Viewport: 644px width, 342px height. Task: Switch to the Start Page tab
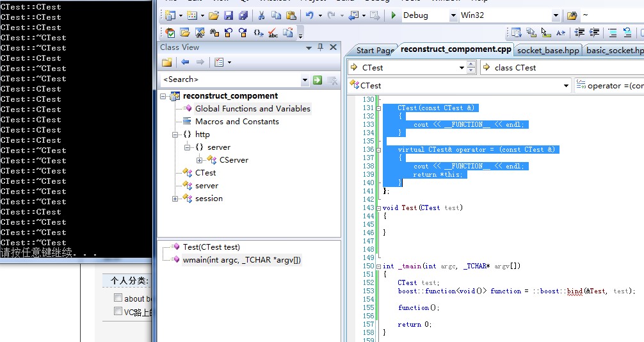374,50
